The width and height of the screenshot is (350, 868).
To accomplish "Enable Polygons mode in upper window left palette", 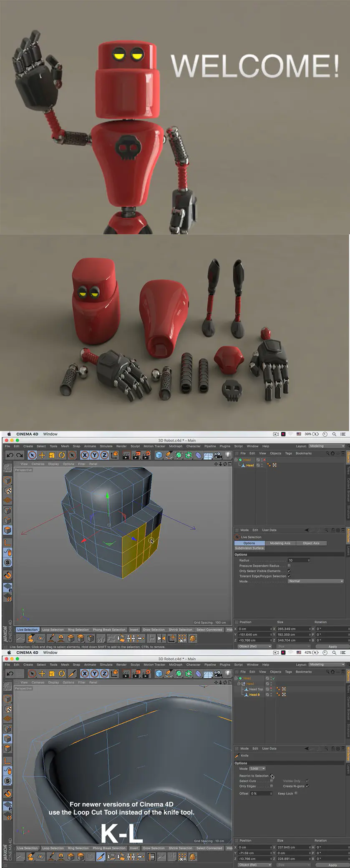I will (x=8, y=530).
